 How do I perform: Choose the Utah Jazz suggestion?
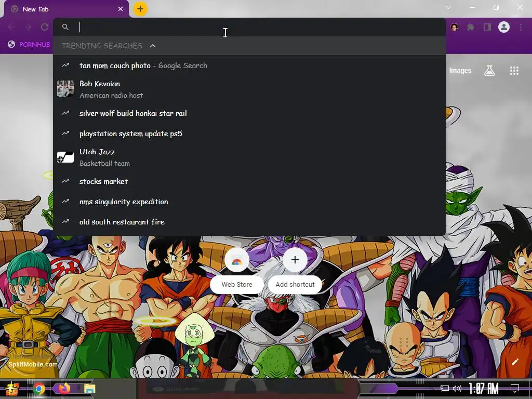pyautogui.click(x=249, y=157)
